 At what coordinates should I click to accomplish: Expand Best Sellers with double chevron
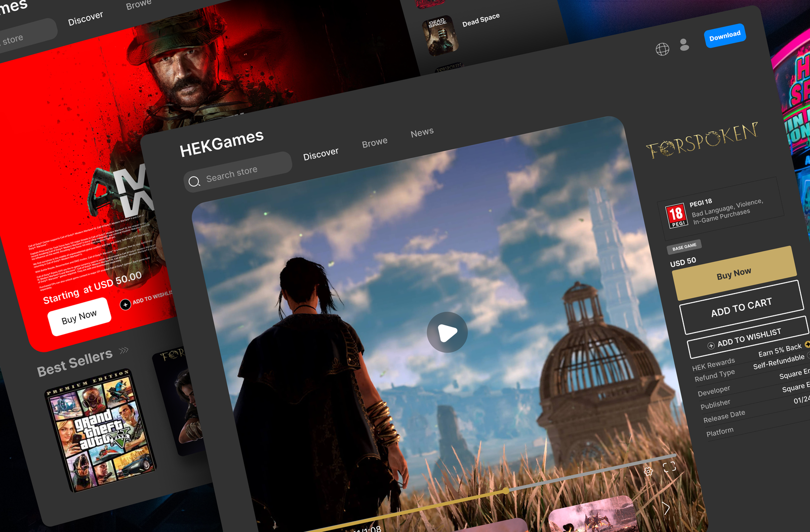(124, 350)
